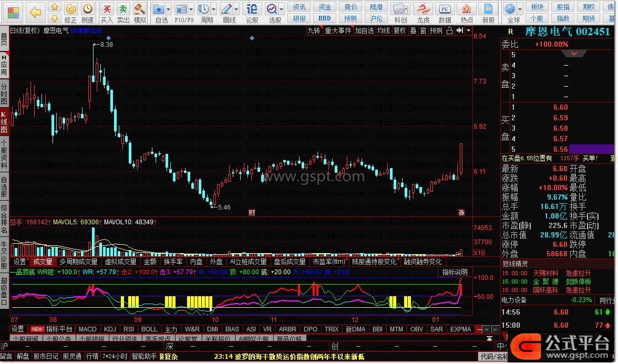
Task: Toggle 复权 price adjustment on chart
Action: [x=399, y=30]
